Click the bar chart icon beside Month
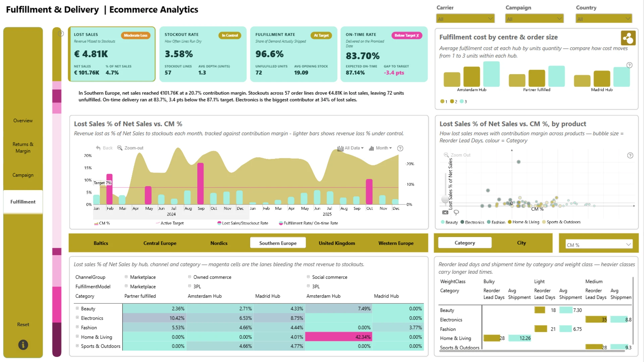 (x=371, y=148)
